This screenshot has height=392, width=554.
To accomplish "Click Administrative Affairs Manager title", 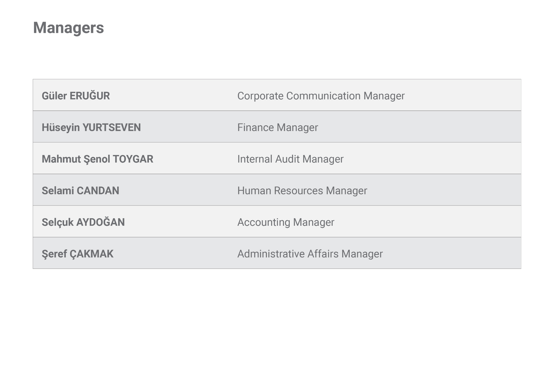I will click(x=310, y=254).
